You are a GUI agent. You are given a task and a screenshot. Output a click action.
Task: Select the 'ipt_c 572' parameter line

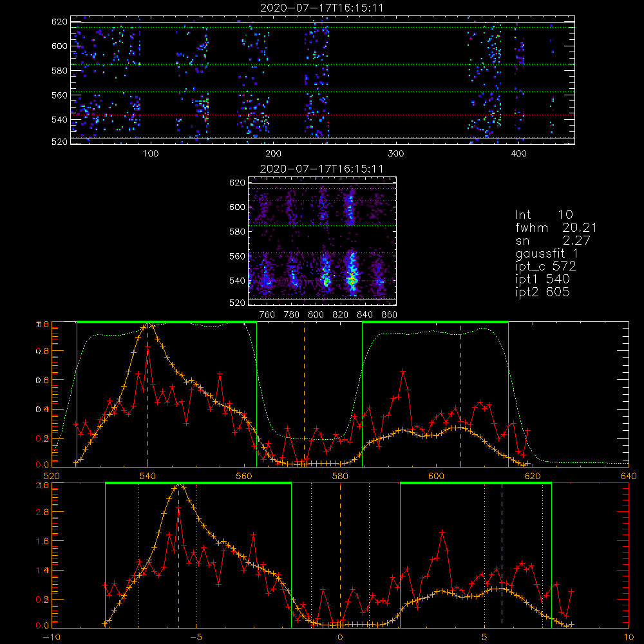pyautogui.click(x=545, y=267)
